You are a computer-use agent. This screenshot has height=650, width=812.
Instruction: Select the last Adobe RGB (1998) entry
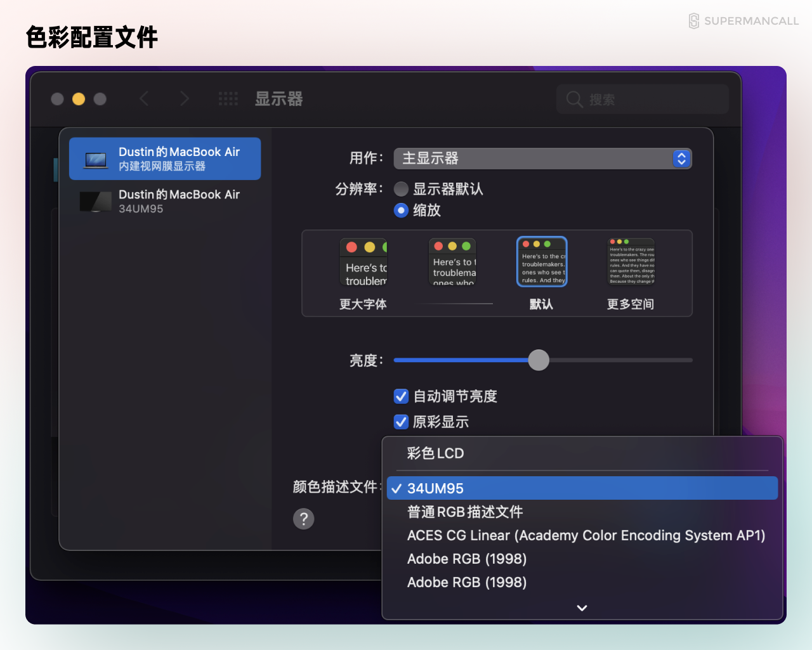tap(582, 582)
